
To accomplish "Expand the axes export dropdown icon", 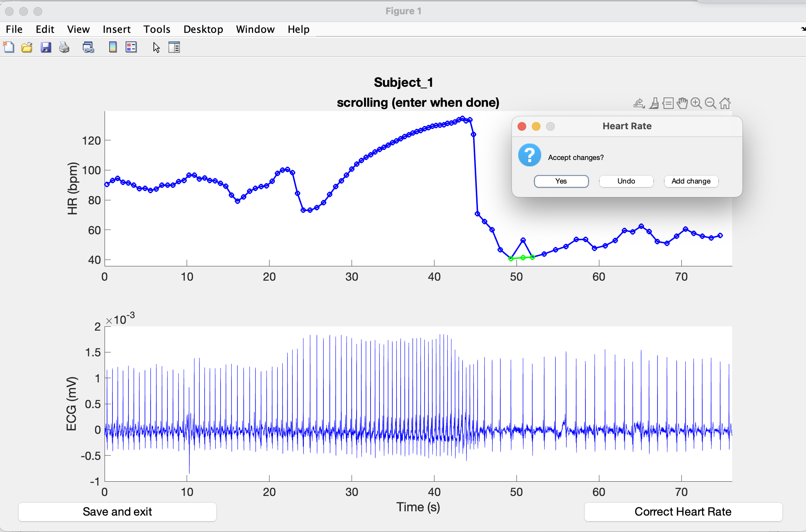I will coord(639,104).
